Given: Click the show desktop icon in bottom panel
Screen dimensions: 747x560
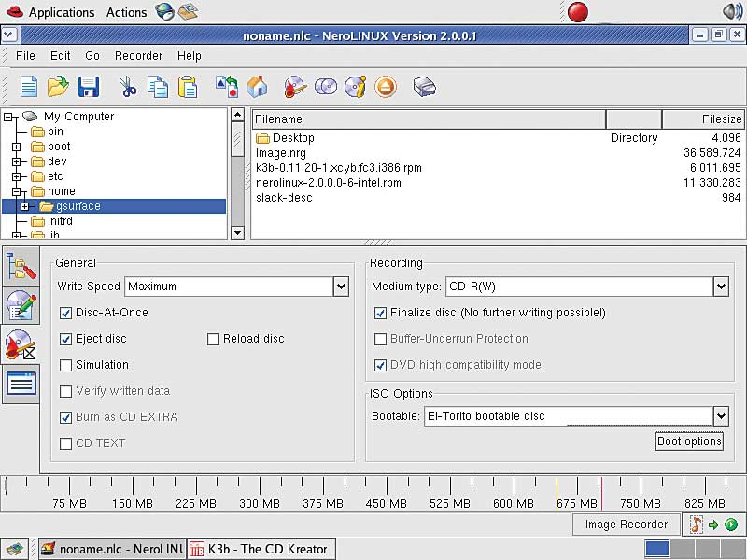Looking at the screenshot, I should (15, 549).
